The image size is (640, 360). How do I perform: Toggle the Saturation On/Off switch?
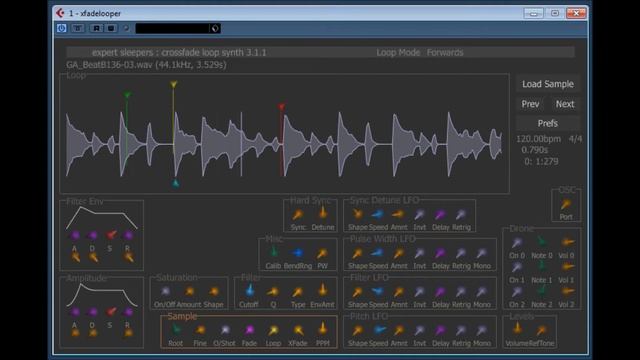point(165,291)
